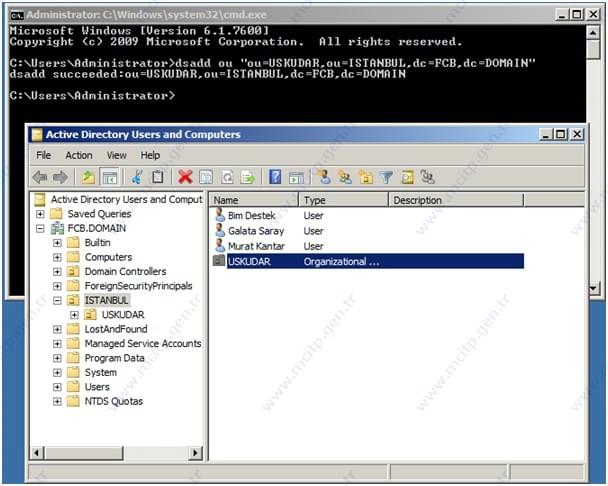
Task: Open the Action menu
Action: click(x=79, y=155)
